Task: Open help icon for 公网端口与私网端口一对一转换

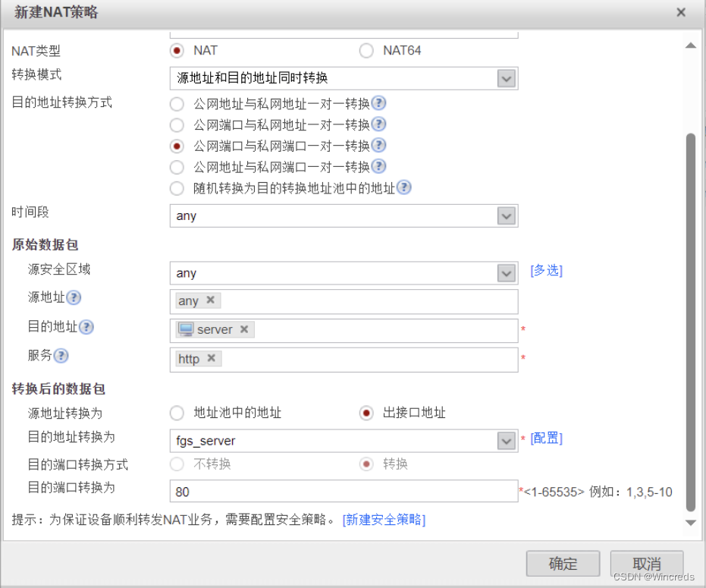Action: [378, 145]
